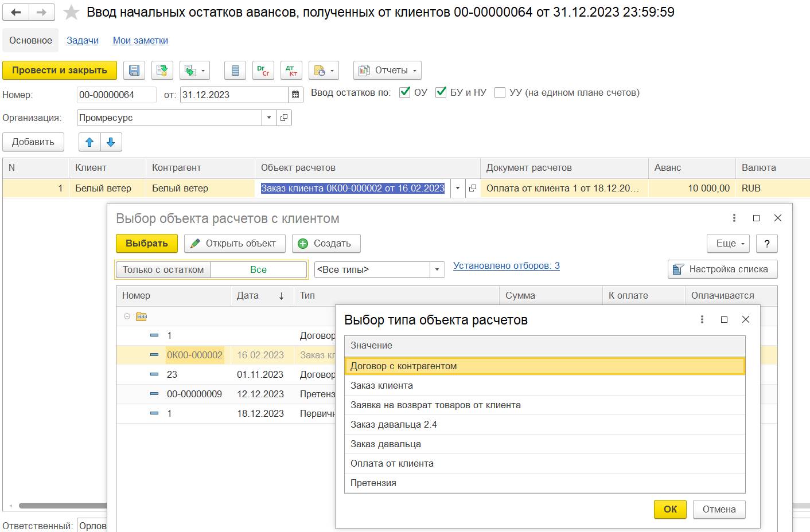810x532 pixels.
Task: Open the Еще menu
Action: pyautogui.click(x=729, y=244)
